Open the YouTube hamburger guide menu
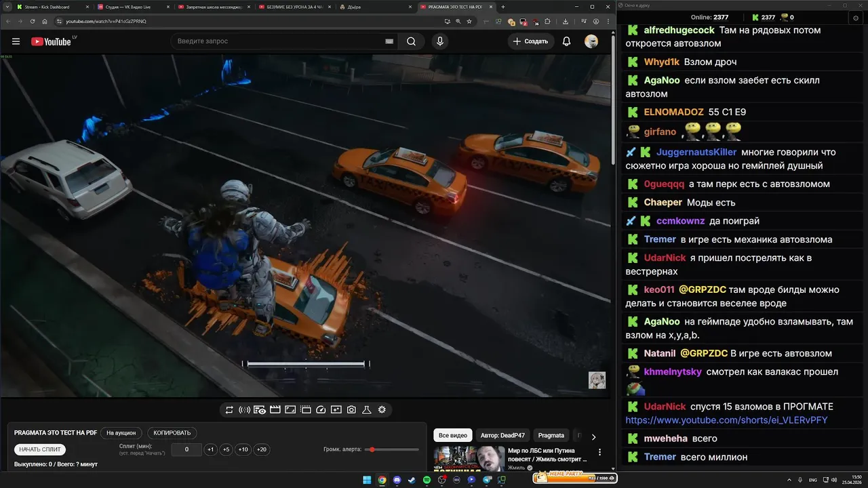Screen dimensions: 868x488 pos(16,41)
